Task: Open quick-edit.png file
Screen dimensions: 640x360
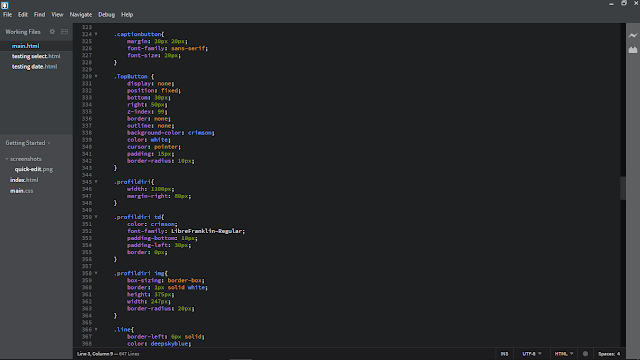Action: tap(34, 169)
